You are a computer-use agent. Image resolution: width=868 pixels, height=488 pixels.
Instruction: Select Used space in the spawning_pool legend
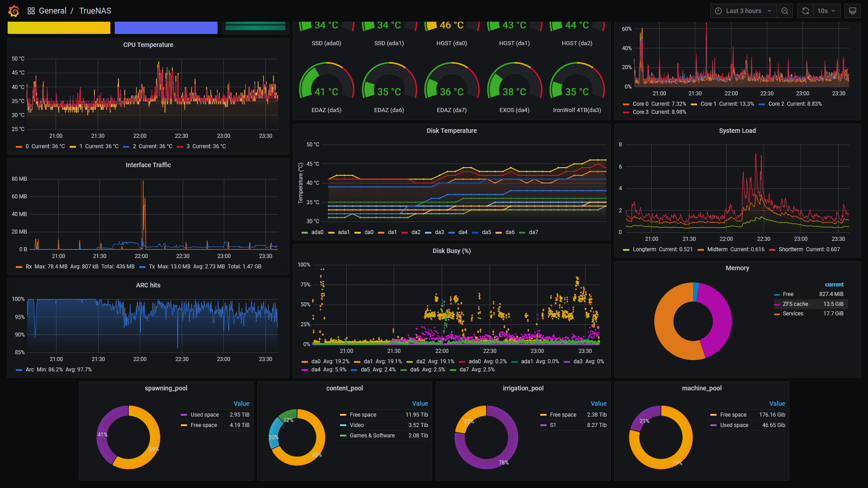[205, 415]
